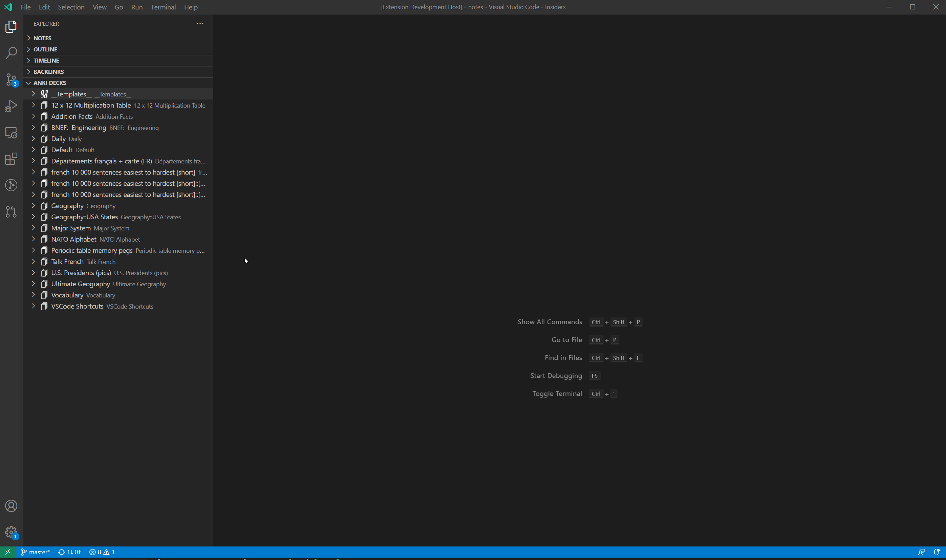946x560 pixels.
Task: Open the Search view in activity bar
Action: [x=11, y=53]
